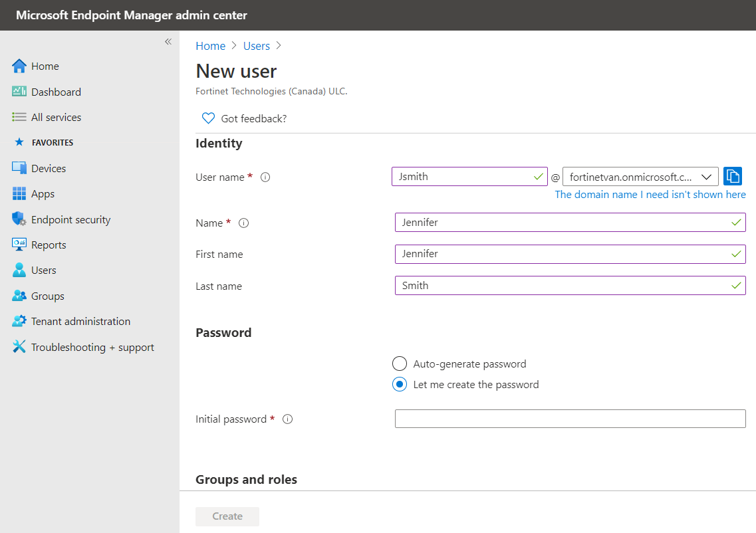Click the Devices icon in favorites

click(19, 168)
